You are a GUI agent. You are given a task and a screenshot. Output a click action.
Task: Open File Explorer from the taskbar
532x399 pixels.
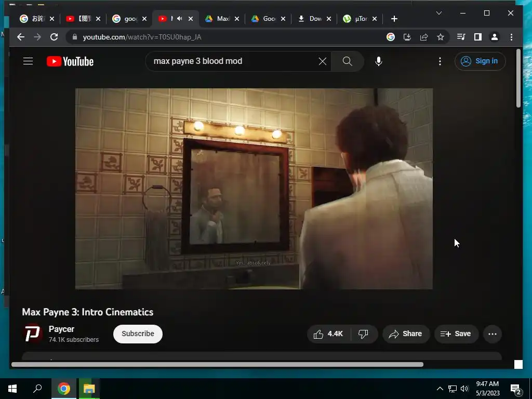[x=89, y=389]
